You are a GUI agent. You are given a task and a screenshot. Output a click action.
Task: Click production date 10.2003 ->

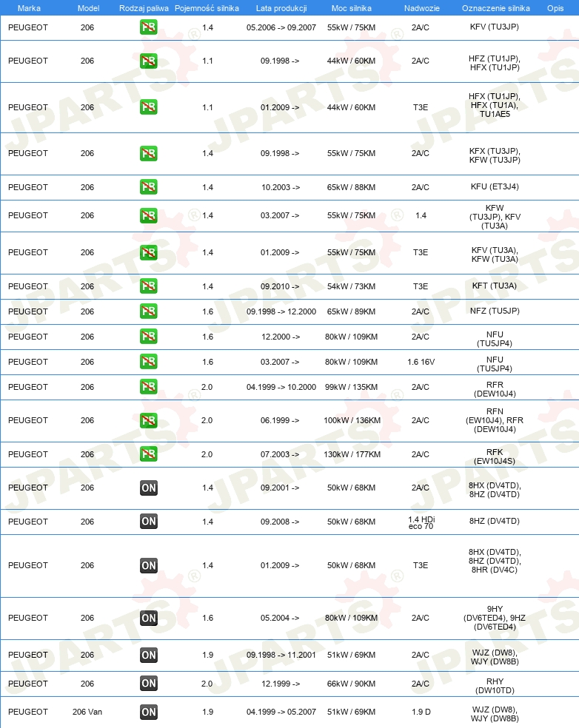pos(280,187)
